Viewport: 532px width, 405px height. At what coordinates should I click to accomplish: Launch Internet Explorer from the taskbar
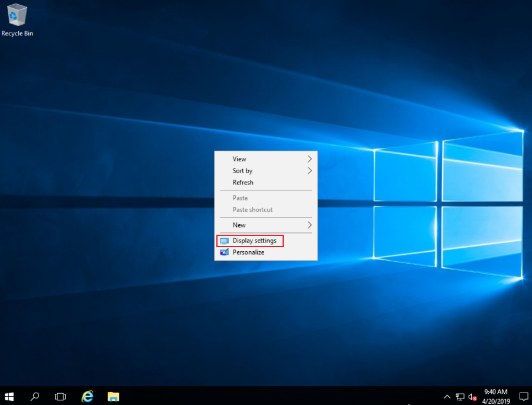pos(87,396)
